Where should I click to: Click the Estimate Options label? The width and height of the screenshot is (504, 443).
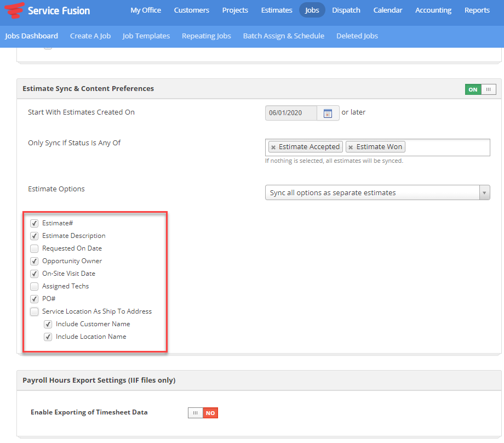tap(56, 189)
